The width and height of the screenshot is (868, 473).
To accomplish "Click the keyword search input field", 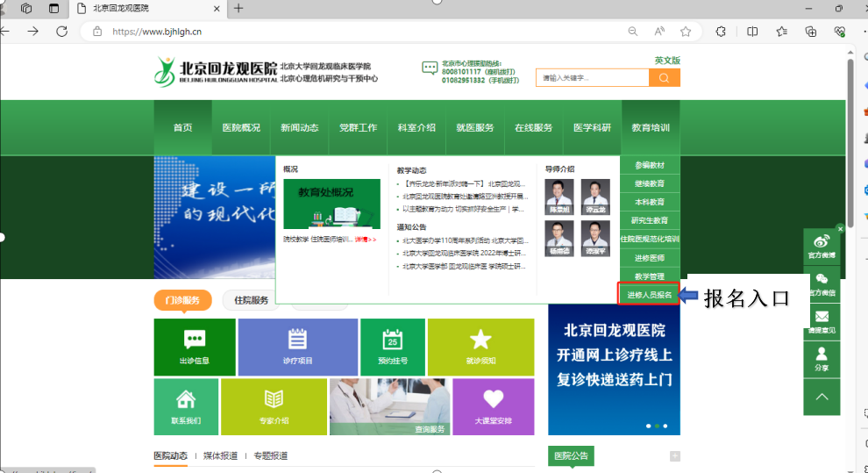I will 592,78.
